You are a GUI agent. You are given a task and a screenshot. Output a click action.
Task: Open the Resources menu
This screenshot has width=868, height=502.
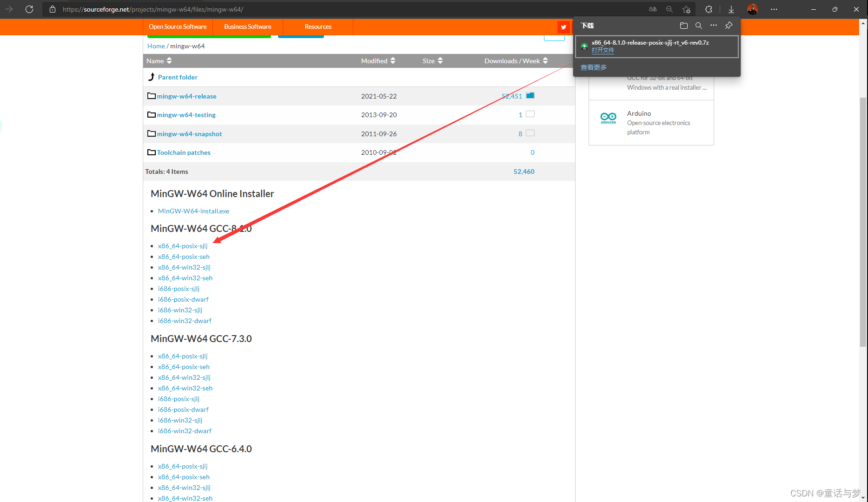tap(318, 26)
